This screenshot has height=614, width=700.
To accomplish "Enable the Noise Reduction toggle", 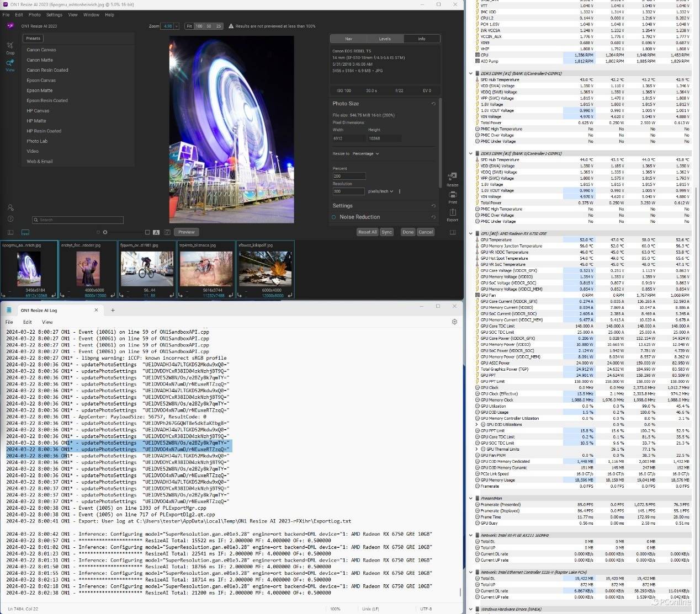I will coord(333,217).
